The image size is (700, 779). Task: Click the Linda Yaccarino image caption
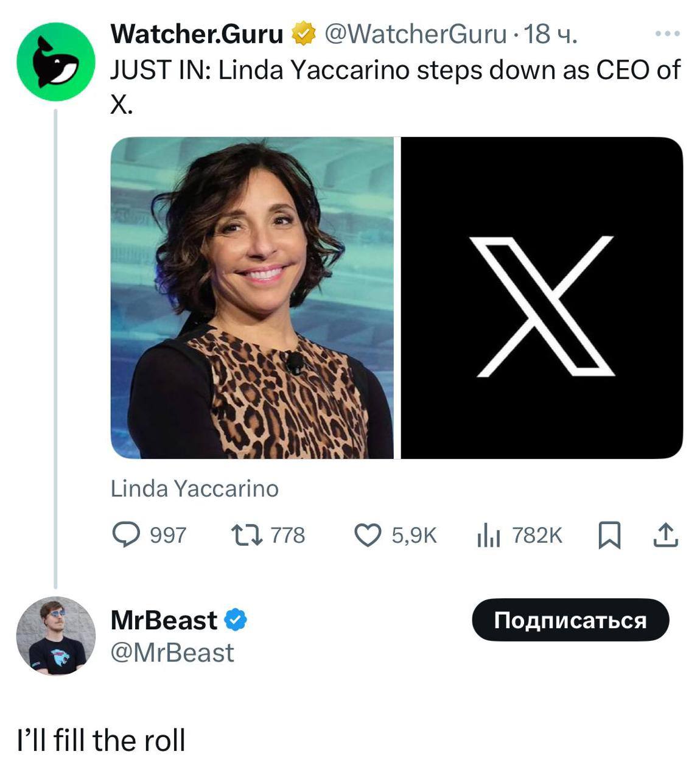click(x=194, y=487)
